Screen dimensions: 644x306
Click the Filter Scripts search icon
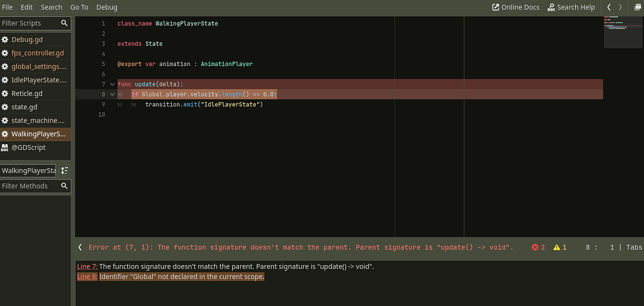click(64, 23)
